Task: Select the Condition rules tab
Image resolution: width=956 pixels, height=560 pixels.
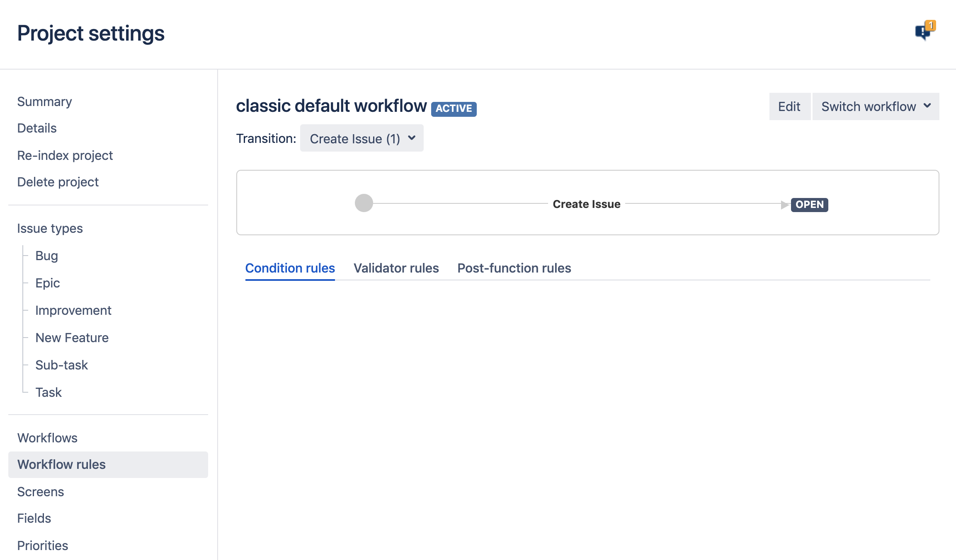Action: (290, 268)
